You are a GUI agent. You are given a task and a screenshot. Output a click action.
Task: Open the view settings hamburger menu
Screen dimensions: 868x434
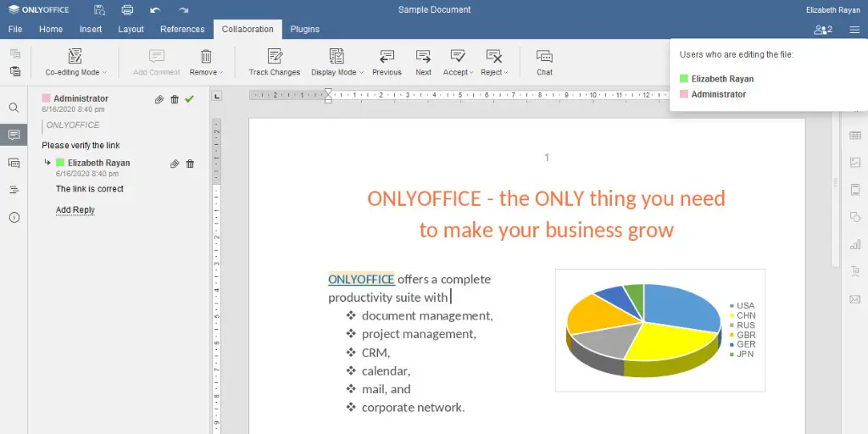pyautogui.click(x=854, y=30)
